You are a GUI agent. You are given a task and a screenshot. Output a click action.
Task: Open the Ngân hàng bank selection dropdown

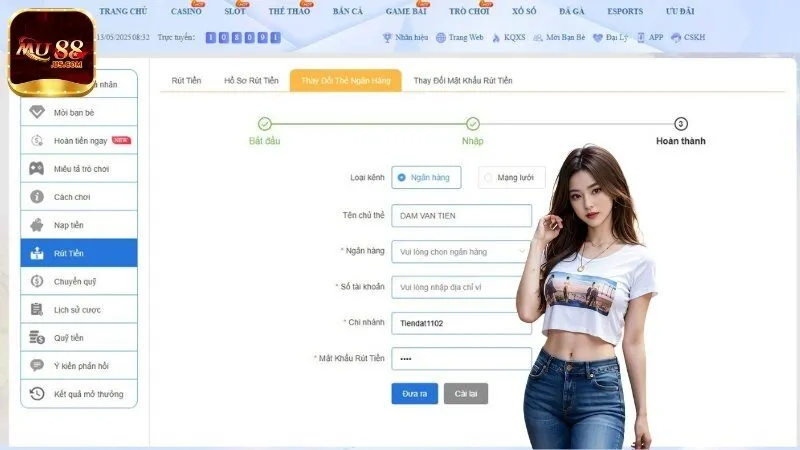click(461, 252)
